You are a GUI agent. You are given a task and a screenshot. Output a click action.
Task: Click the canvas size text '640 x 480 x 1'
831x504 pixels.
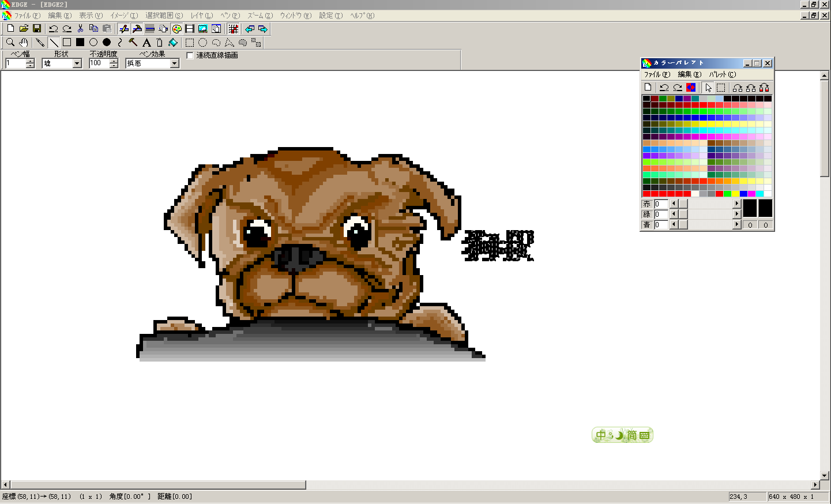pos(791,497)
